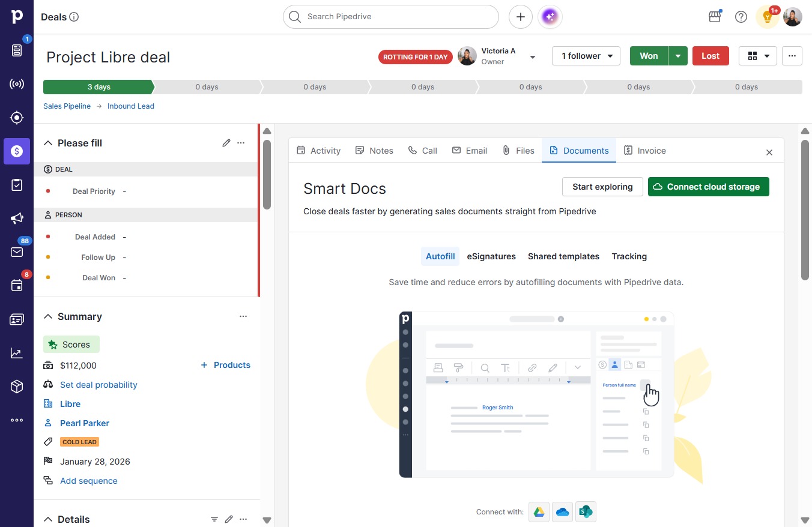Open deal more actions ellipsis button

coord(792,56)
